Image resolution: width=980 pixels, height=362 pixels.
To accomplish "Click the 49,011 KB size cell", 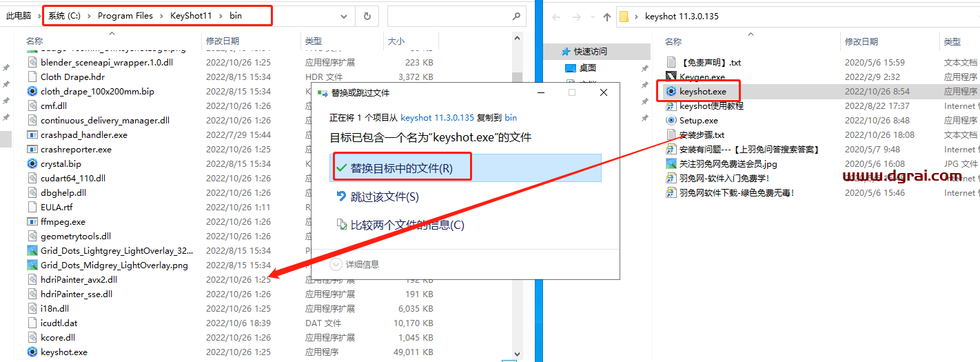I will pyautogui.click(x=413, y=352).
